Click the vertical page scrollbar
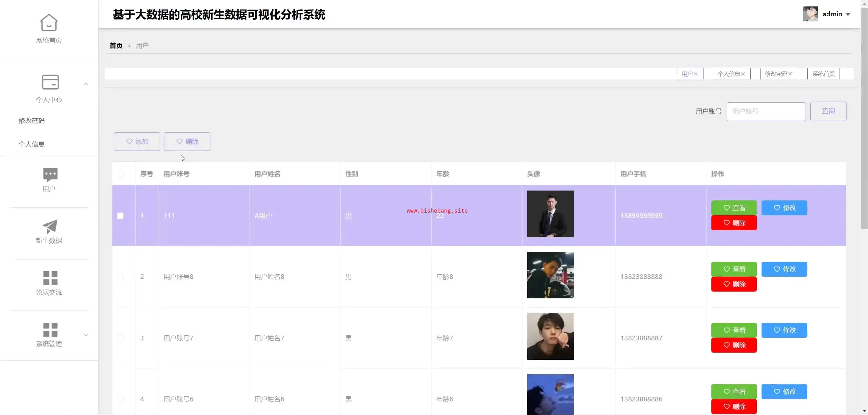Screen dimensions: 868x415 [x=864, y=119]
